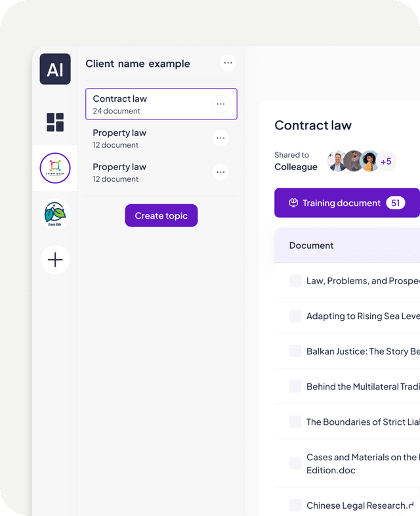
Task: Check the Chinese Legal Research document
Action: (295, 505)
